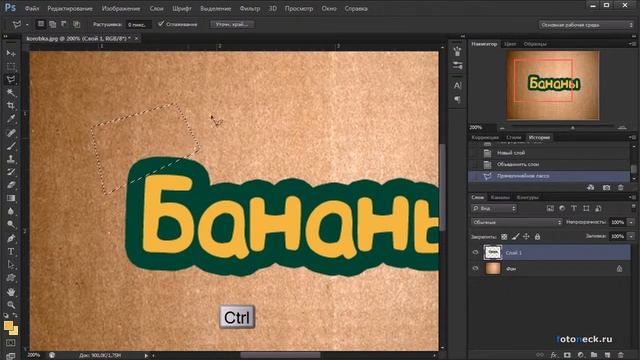Screen dimensions: 640x360
Task: Switch to the Стили tab
Action: coord(514,138)
